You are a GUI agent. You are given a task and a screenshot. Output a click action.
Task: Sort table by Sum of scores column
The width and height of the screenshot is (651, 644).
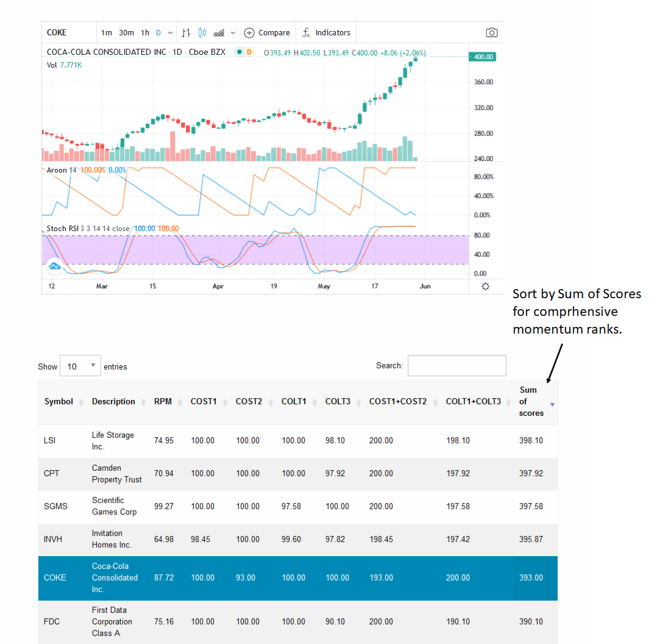[x=536, y=402]
